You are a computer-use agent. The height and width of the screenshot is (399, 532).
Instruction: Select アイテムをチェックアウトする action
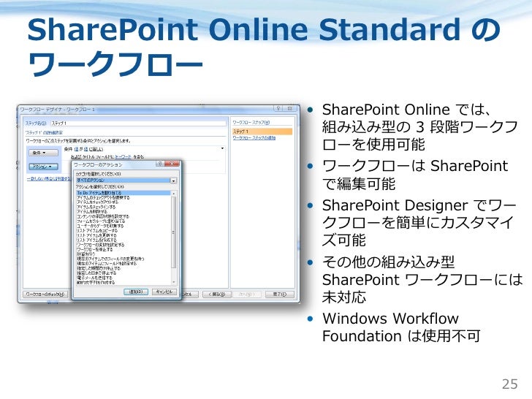(98, 202)
